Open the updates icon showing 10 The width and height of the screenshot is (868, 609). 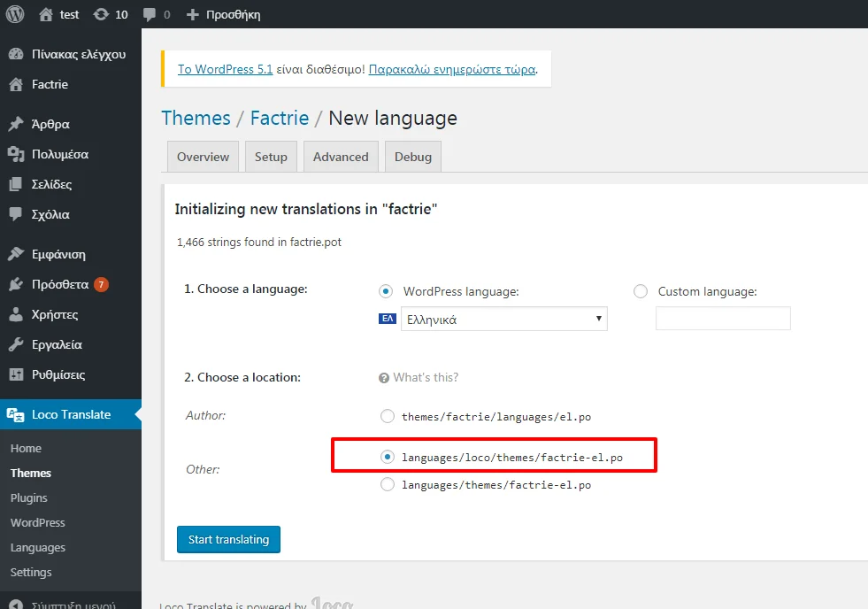click(101, 14)
